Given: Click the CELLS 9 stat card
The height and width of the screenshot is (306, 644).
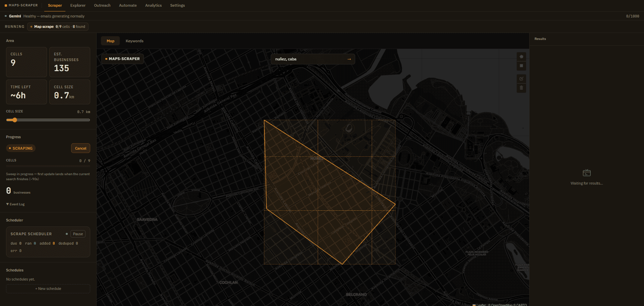Looking at the screenshot, I should pyautogui.click(x=26, y=62).
